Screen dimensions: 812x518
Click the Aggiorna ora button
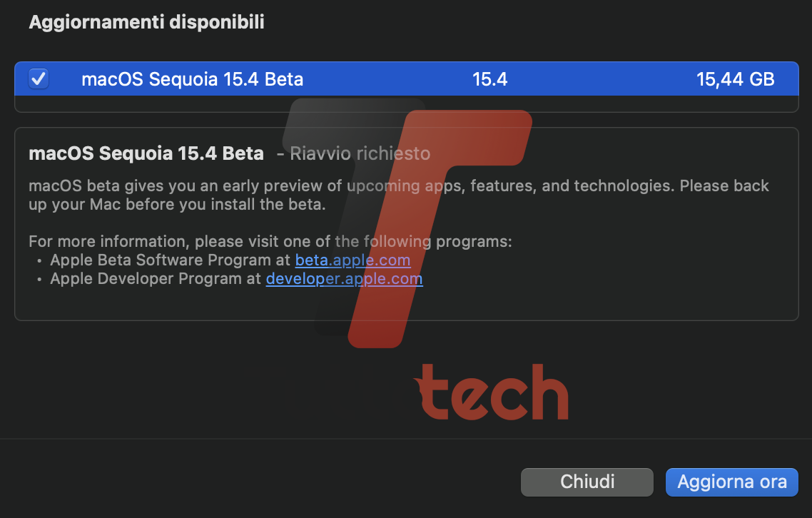point(731,482)
